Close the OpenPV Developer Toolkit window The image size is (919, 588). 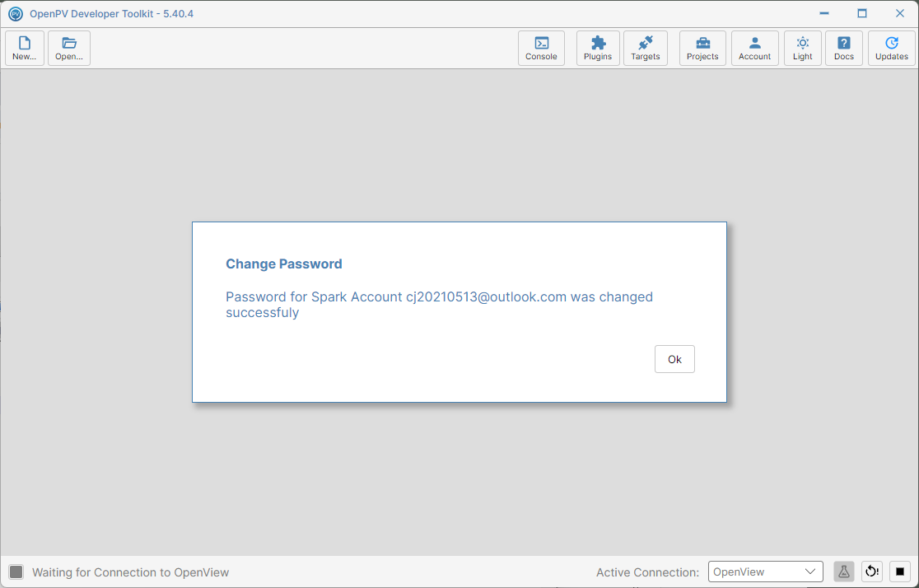pos(900,13)
